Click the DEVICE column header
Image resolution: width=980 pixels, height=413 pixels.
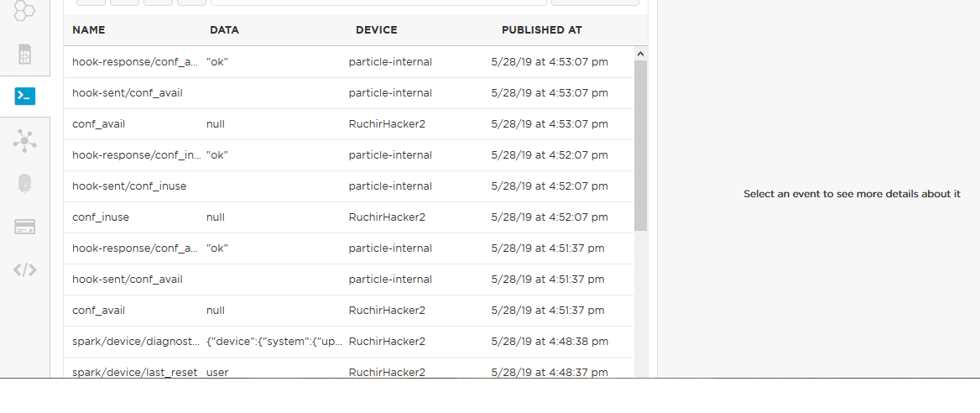coord(376,30)
